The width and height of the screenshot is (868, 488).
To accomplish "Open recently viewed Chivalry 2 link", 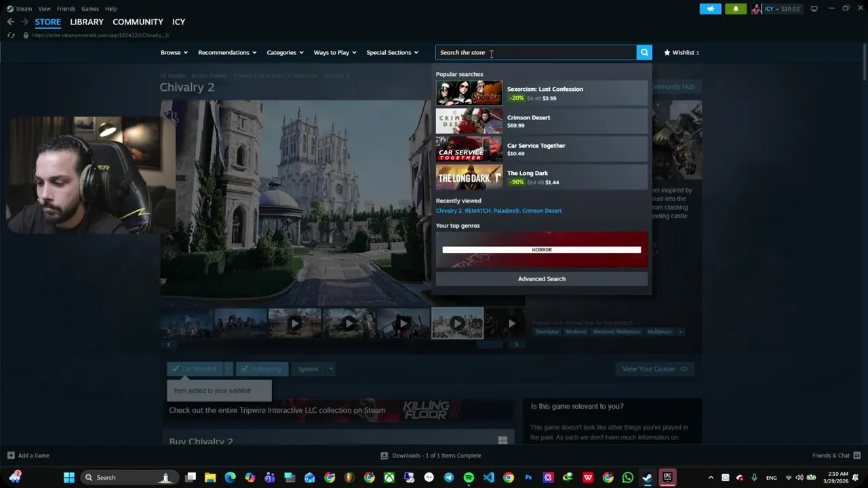I will (448, 211).
